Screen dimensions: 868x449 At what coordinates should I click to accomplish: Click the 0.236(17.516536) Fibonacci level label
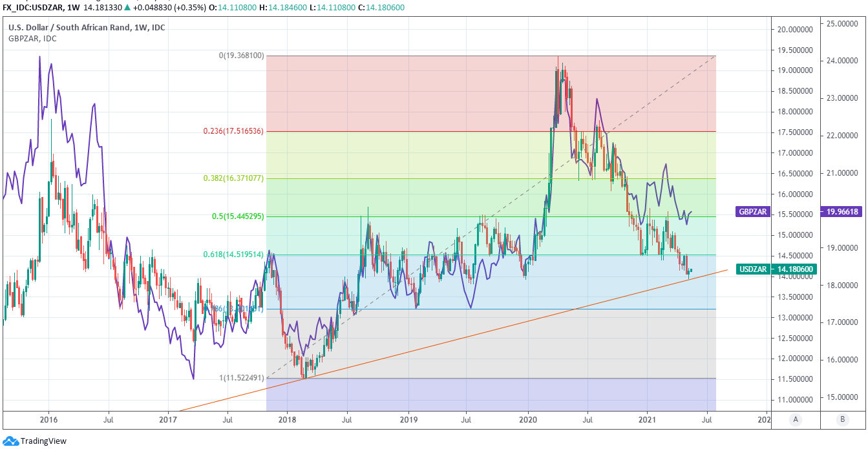tap(232, 131)
